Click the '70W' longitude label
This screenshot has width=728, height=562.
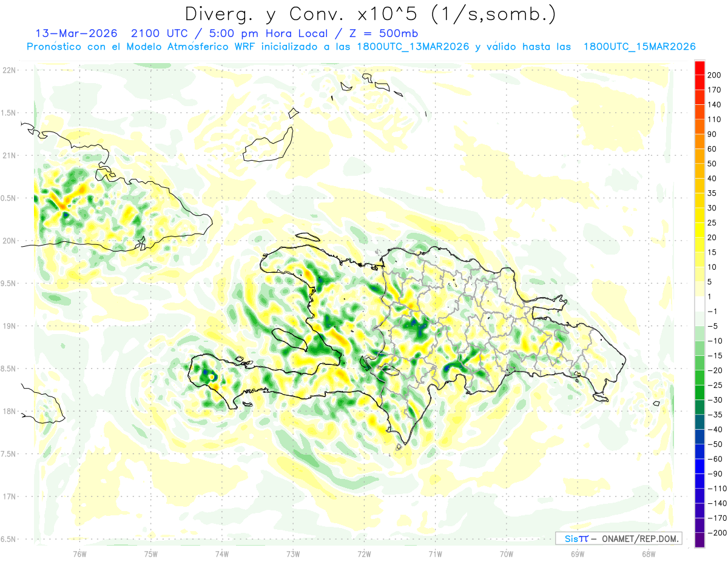pos(507,554)
